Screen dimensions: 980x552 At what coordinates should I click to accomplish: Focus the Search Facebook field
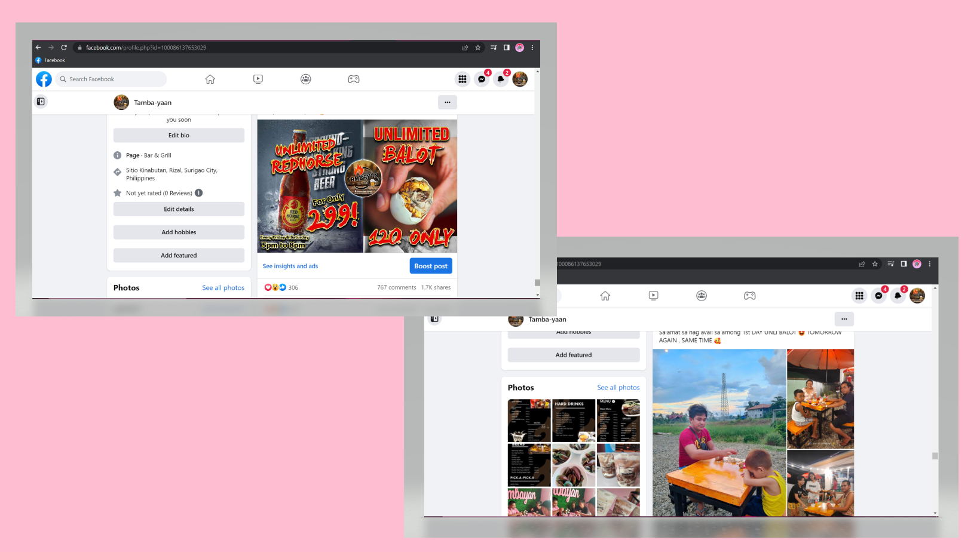[x=112, y=79]
